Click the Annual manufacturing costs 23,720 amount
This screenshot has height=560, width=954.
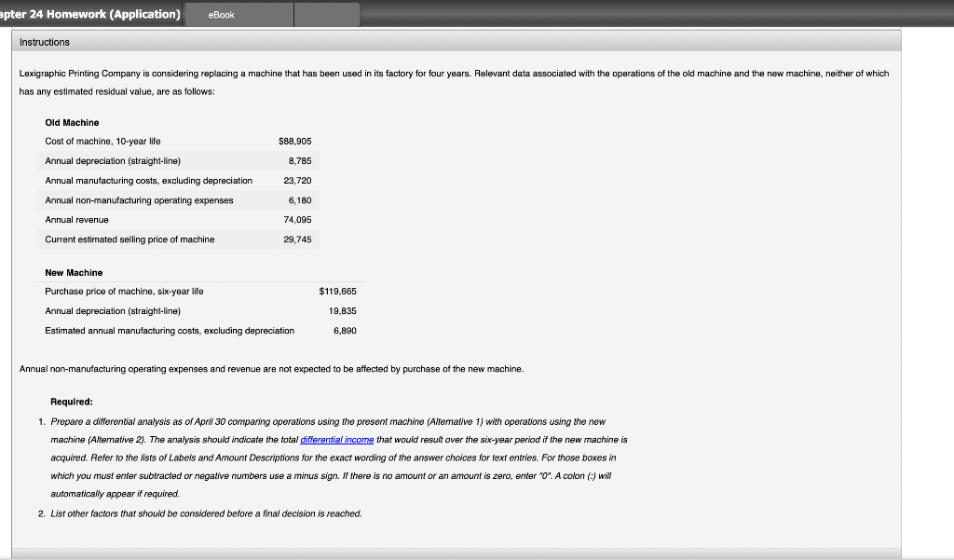click(300, 180)
